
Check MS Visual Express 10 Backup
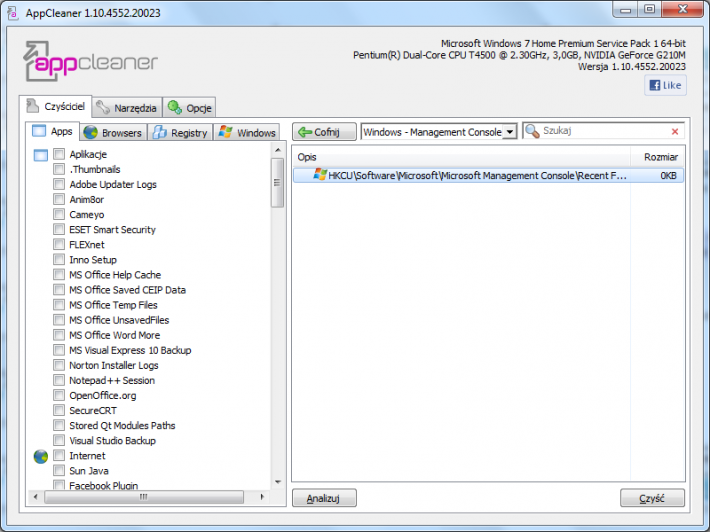click(x=59, y=350)
